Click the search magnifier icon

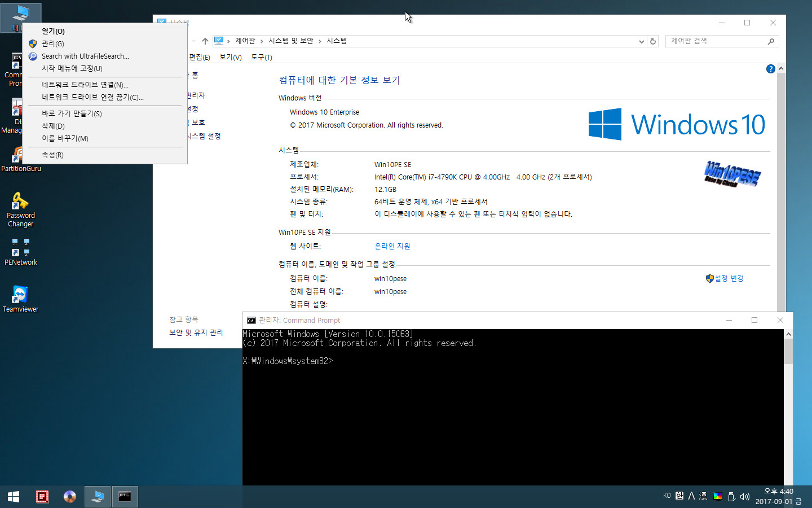tap(771, 41)
